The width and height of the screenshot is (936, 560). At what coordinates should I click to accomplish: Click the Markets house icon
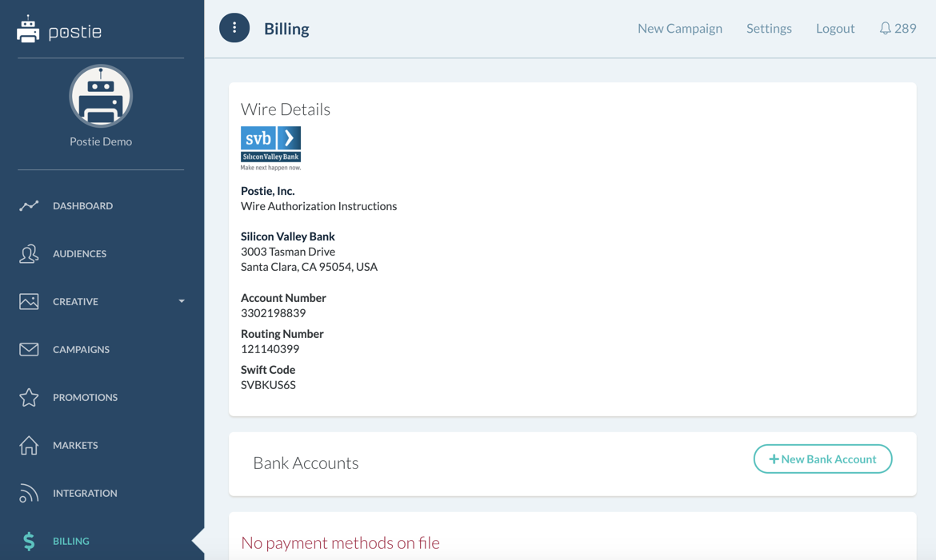coord(29,445)
